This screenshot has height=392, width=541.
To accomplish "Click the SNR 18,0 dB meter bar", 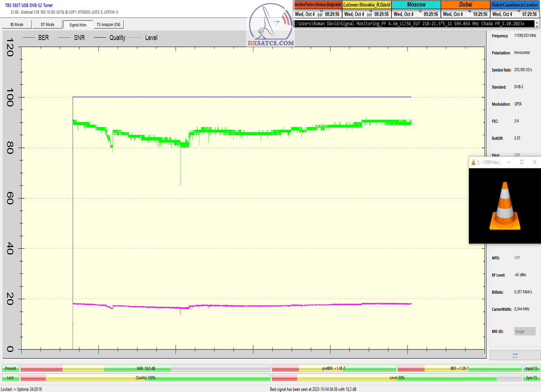I will [146, 369].
